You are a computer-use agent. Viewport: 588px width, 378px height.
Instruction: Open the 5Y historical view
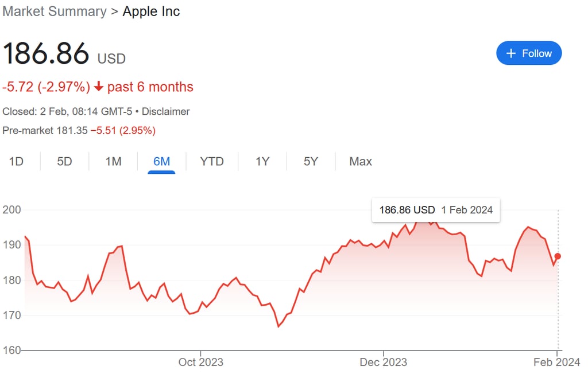pyautogui.click(x=310, y=162)
